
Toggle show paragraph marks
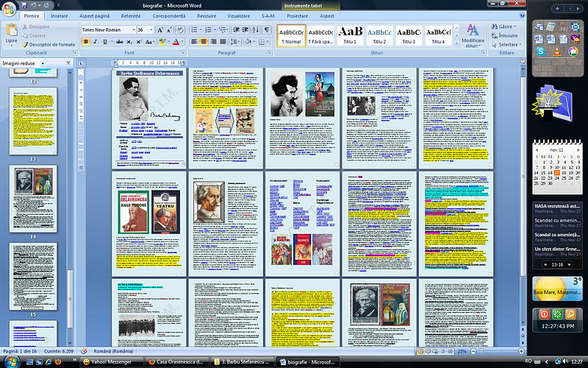point(266,29)
